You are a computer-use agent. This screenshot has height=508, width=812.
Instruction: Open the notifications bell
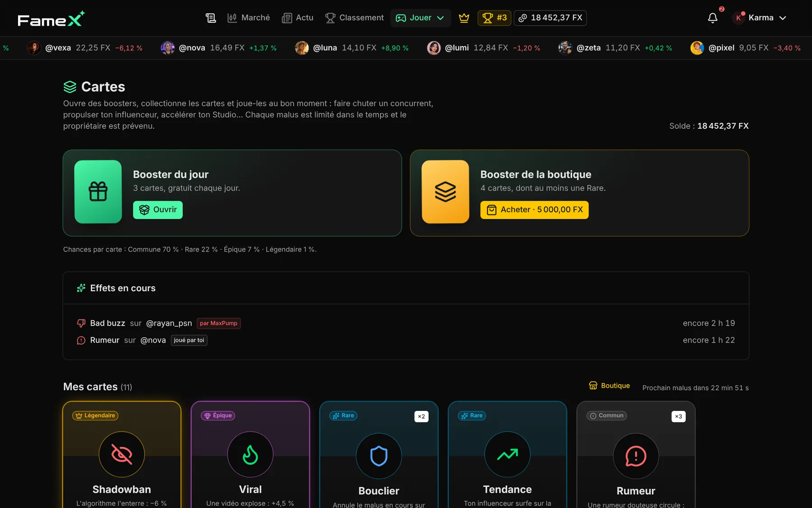tap(713, 18)
